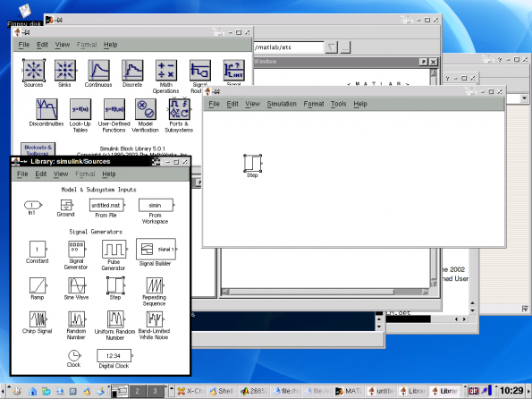Undock the MATLAB Command Window arrow button
The height and width of the screenshot is (399, 532).
pyautogui.click(x=423, y=62)
